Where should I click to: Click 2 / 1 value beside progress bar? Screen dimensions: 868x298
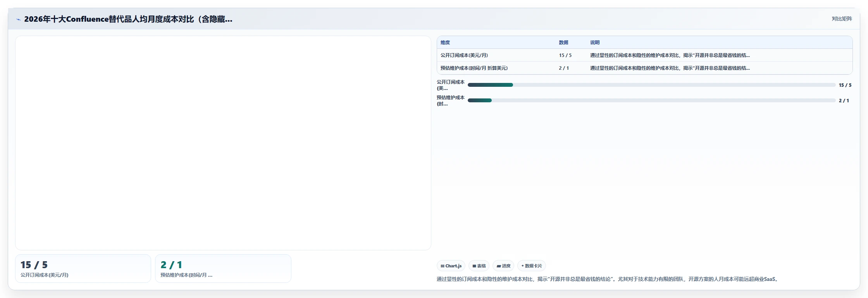[x=844, y=101]
